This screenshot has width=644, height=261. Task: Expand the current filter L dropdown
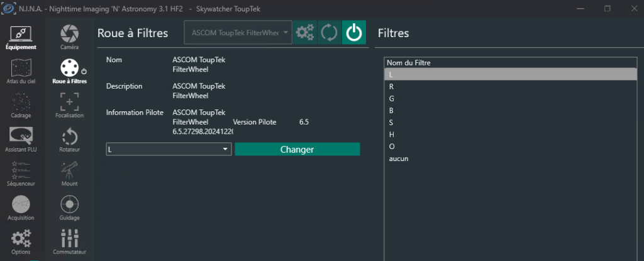point(169,149)
